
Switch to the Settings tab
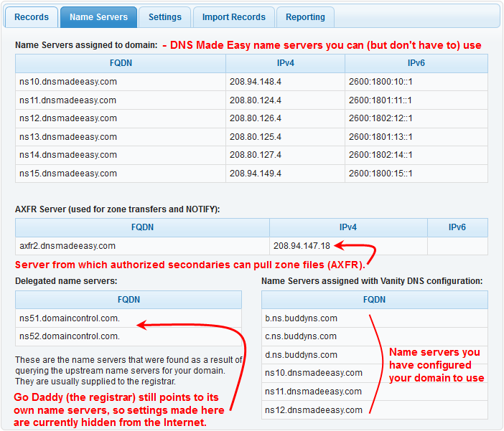click(x=165, y=17)
